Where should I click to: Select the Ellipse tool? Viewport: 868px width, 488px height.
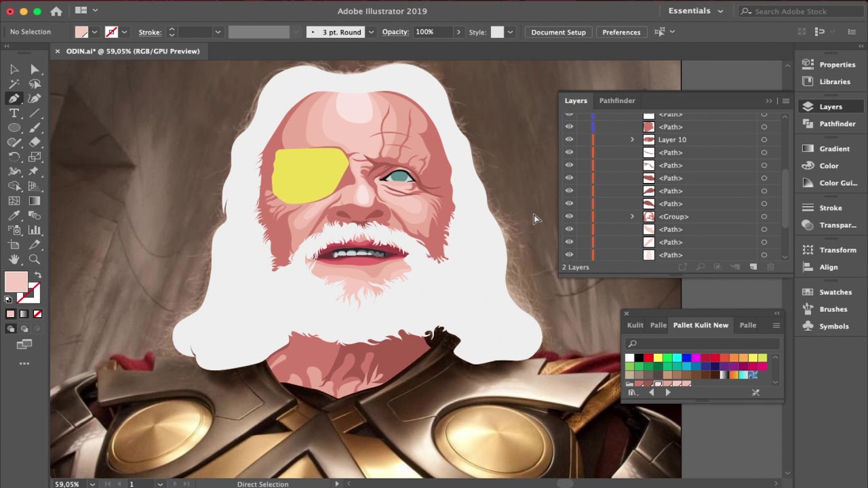click(x=14, y=127)
